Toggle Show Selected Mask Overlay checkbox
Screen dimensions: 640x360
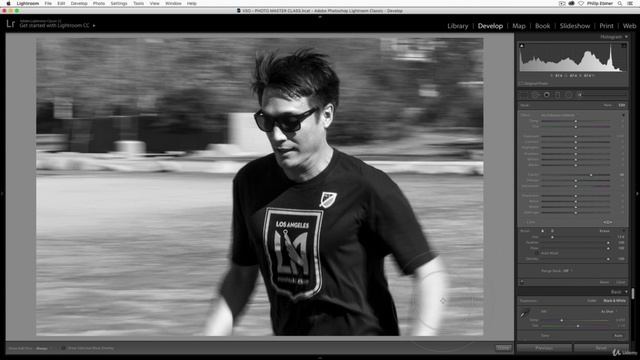(x=63, y=348)
